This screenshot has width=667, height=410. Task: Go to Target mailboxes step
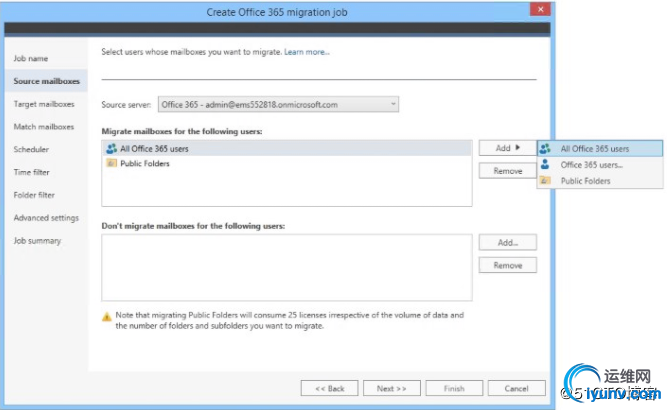(x=44, y=104)
